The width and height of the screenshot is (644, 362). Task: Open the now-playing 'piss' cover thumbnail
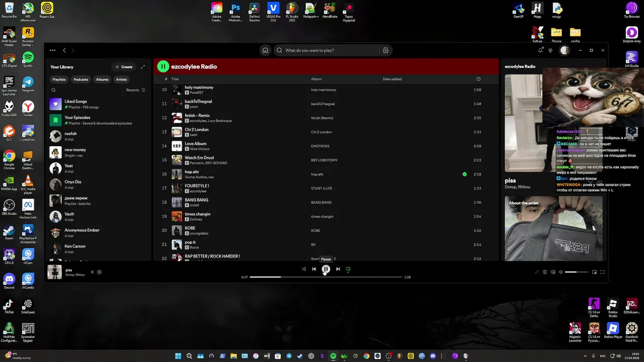pos(54,272)
